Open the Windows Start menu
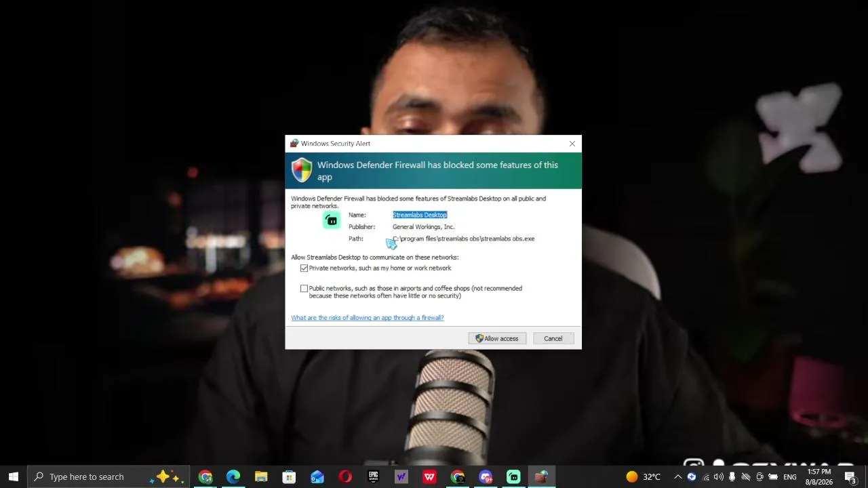 (14, 476)
